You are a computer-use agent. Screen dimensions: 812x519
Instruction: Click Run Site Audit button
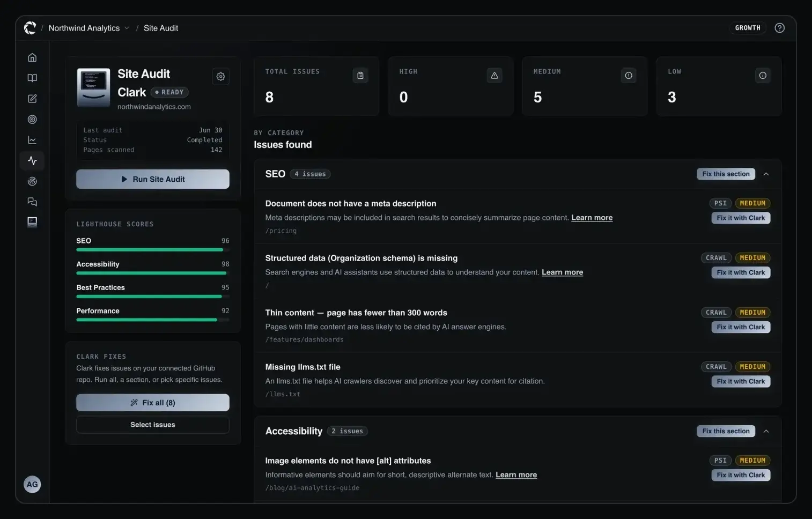pyautogui.click(x=153, y=179)
